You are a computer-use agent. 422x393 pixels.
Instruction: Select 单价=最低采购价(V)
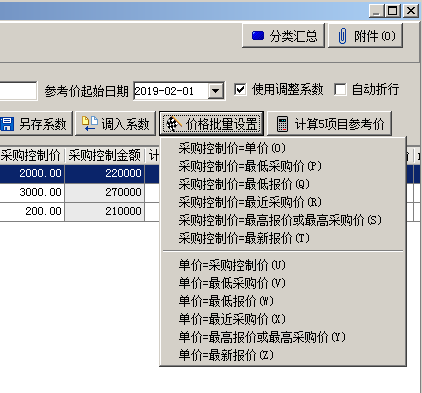point(232,283)
